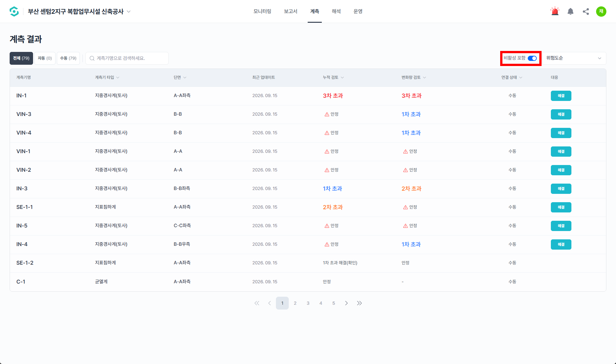Switch to 모니터링 tab
The image size is (616, 364).
tap(262, 12)
